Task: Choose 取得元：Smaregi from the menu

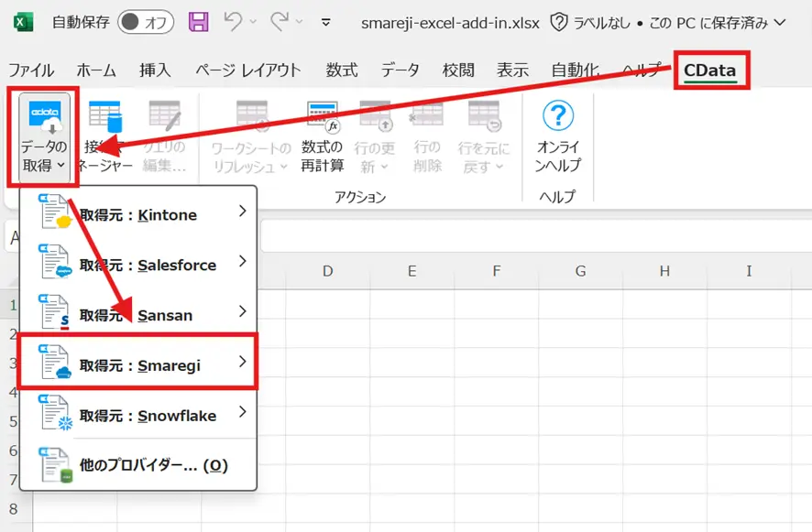Action: point(138,363)
